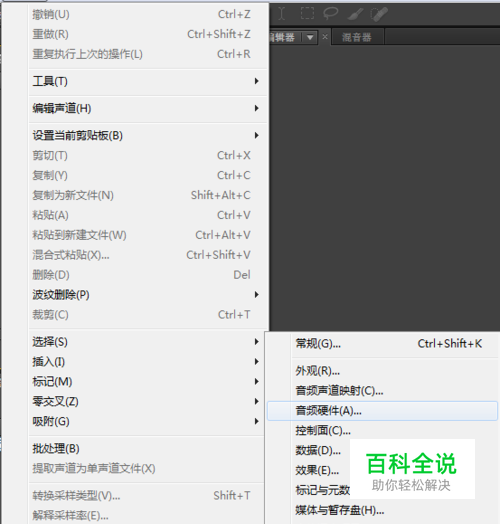Click 撤销(U) menu entry
The width and height of the screenshot is (500, 524).
tap(148, 14)
